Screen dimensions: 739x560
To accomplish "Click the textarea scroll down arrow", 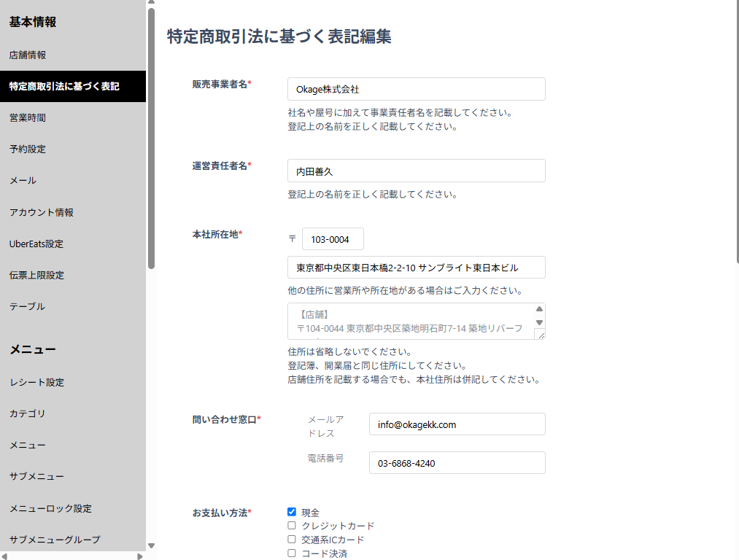I will point(539,322).
